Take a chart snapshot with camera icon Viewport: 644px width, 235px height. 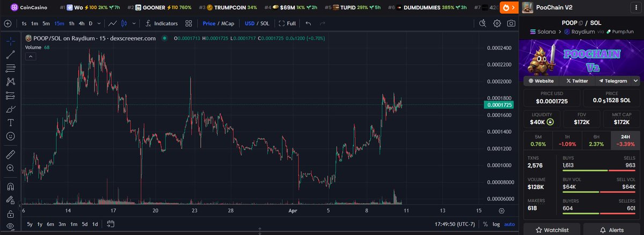point(511,24)
